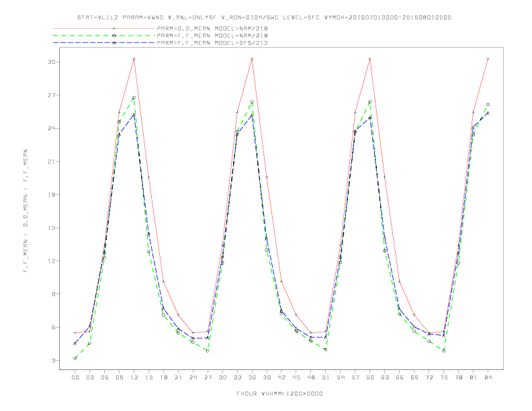The height and width of the screenshot is (411, 532).
Task: Click x-axis tick label 81
Action: pyautogui.click(x=474, y=377)
